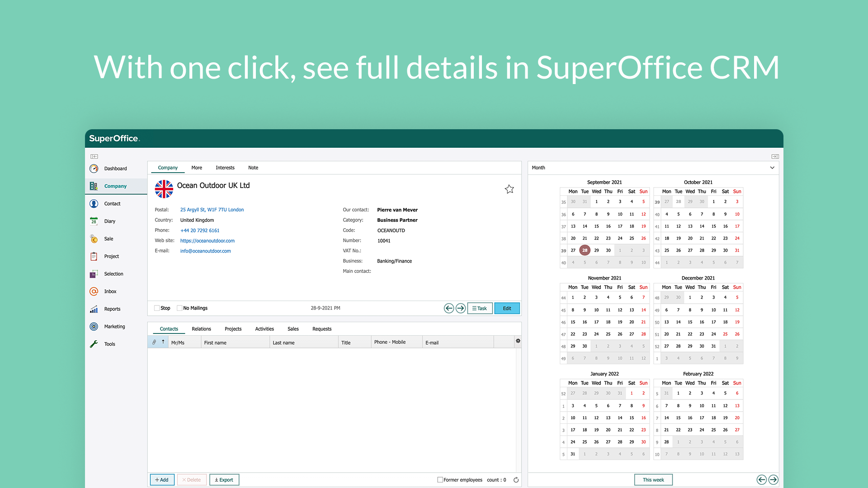Sort contacts by Phone - Mobile column
Screen dimensions: 868x488
[x=396, y=343]
